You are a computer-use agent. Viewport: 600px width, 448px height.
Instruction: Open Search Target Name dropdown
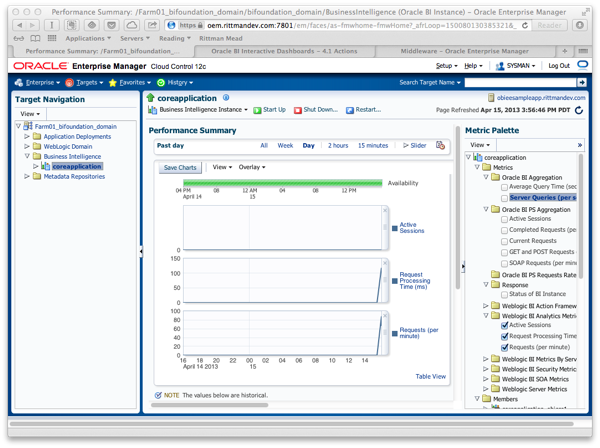tap(430, 82)
